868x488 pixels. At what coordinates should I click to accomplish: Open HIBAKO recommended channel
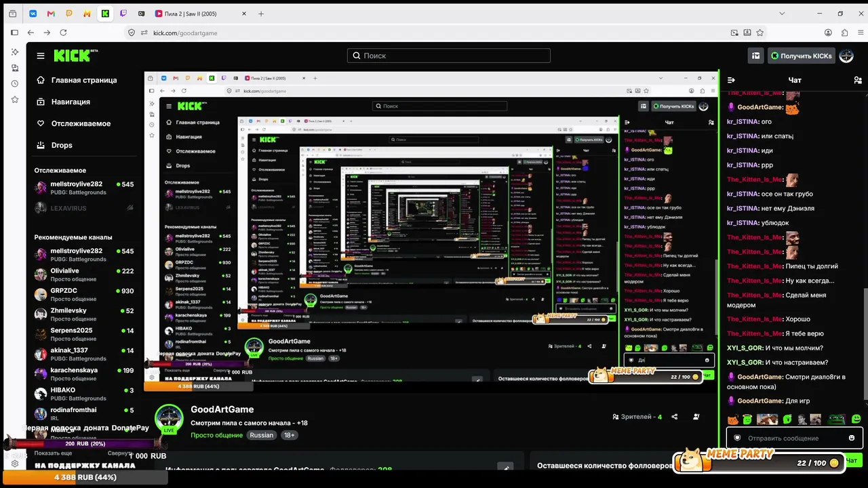pyautogui.click(x=84, y=394)
